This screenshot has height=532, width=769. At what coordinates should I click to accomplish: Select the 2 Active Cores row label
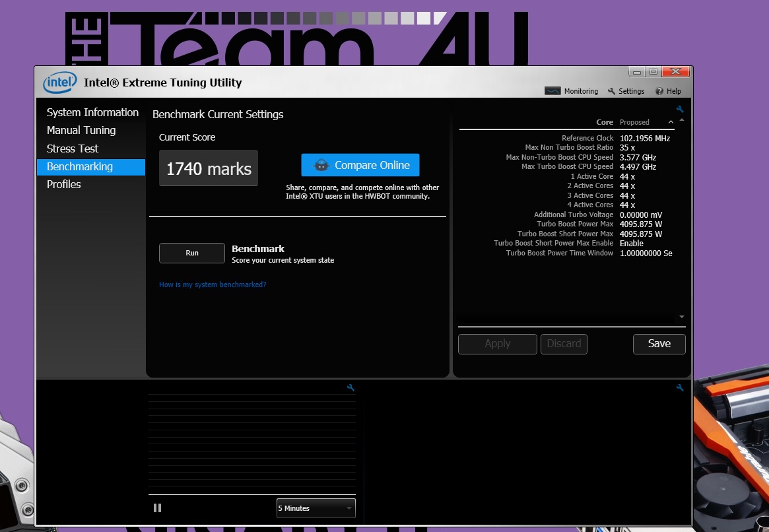tap(590, 186)
